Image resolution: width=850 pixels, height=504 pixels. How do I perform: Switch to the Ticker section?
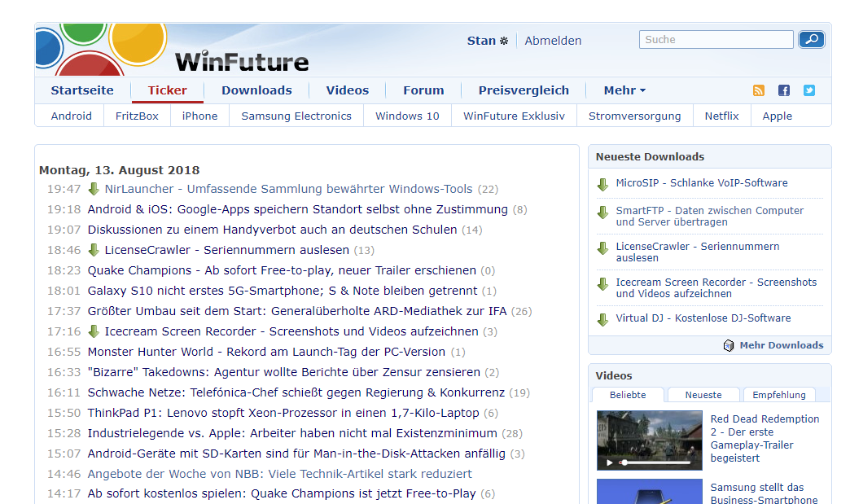(167, 90)
